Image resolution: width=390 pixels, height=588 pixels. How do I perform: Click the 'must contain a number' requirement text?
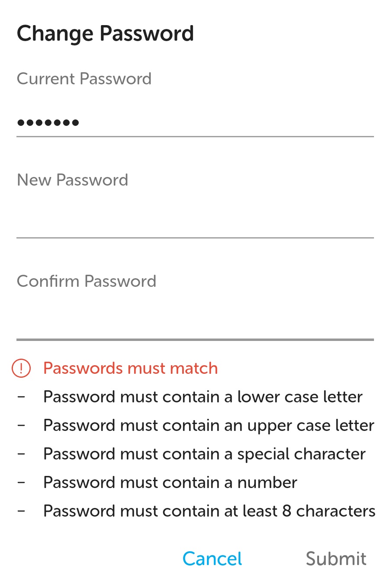[170, 482]
